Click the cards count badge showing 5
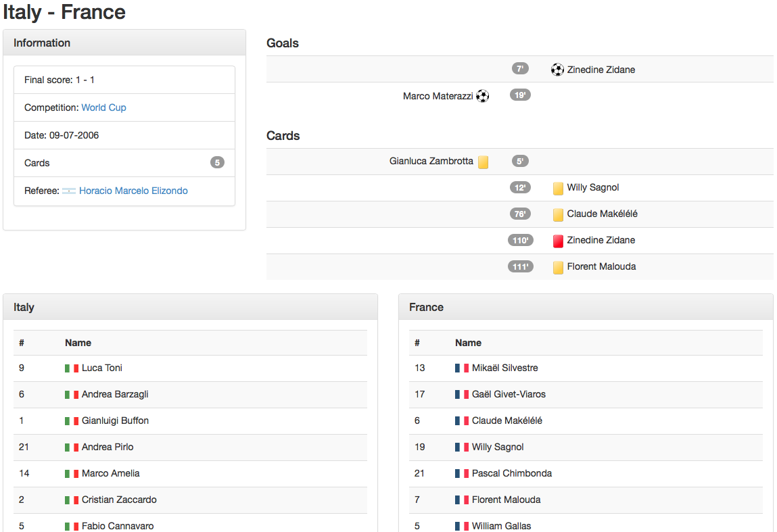 (x=217, y=163)
